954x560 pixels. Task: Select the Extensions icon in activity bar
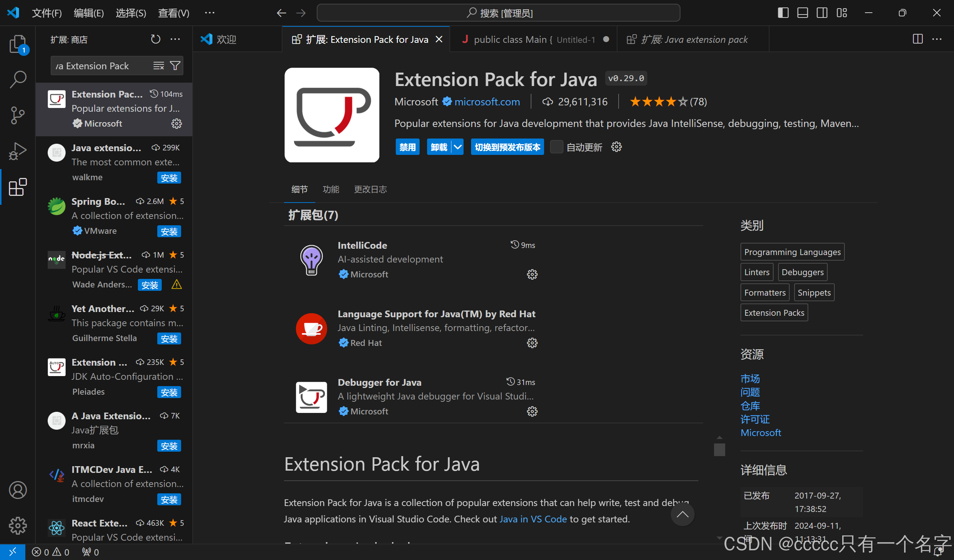(18, 187)
